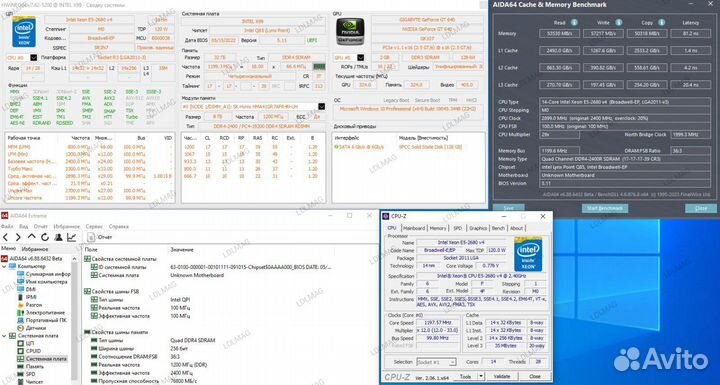Click Save in AIDA64 benchmark window

coord(508,208)
